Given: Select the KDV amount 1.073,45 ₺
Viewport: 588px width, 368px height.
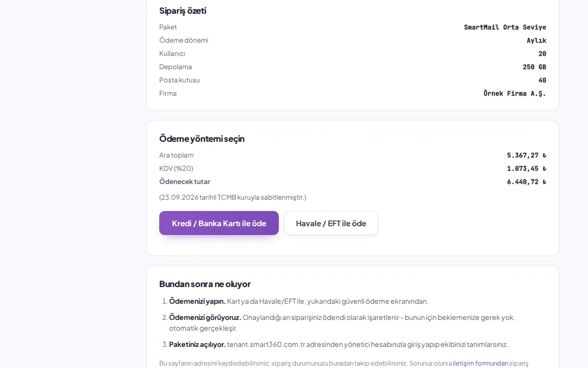Looking at the screenshot, I should [x=527, y=168].
